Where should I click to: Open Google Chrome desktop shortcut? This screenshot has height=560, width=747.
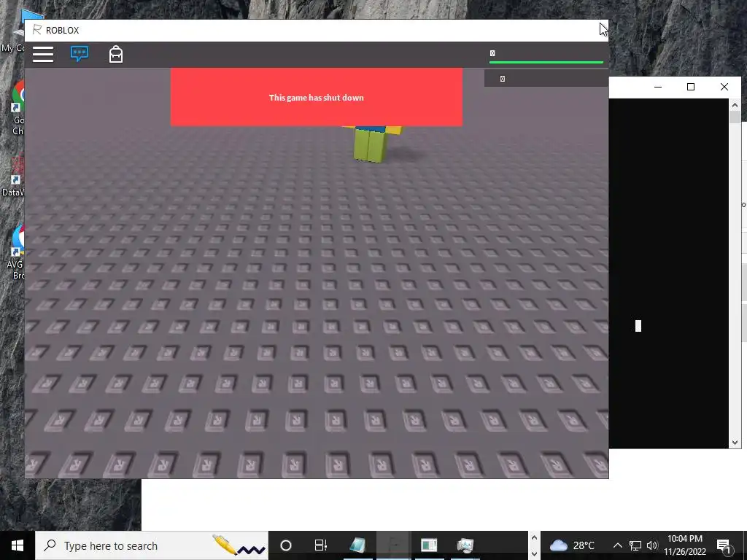[x=18, y=109]
